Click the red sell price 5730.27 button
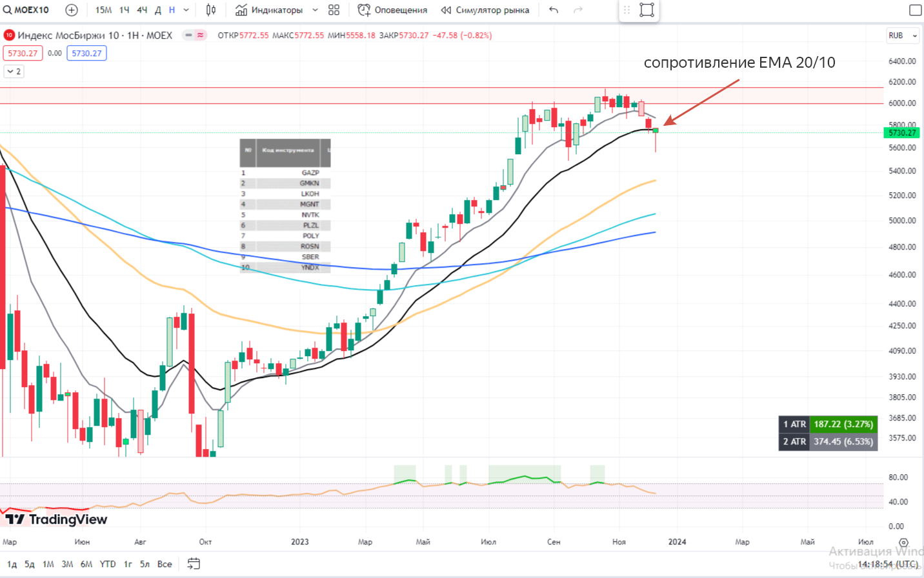Viewport: 924px width, 578px height. coord(23,54)
